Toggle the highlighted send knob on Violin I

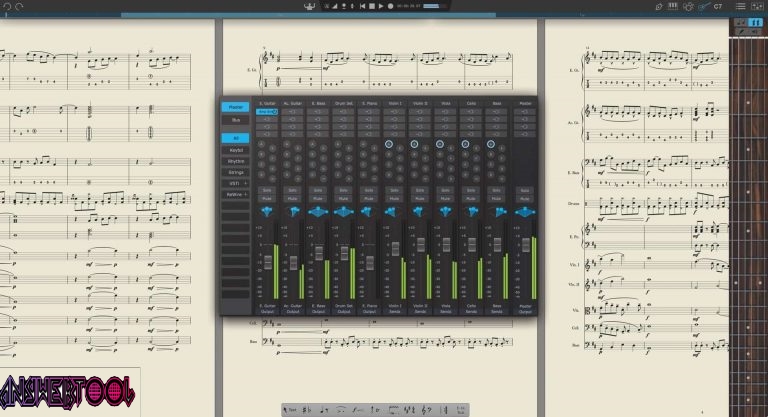tap(388, 144)
